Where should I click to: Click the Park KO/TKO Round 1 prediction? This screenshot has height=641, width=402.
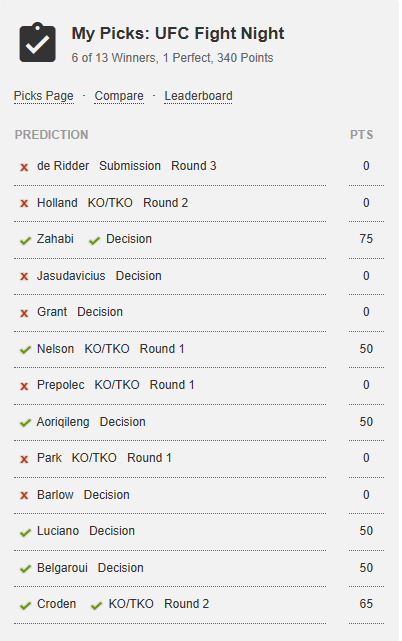[x=104, y=457]
